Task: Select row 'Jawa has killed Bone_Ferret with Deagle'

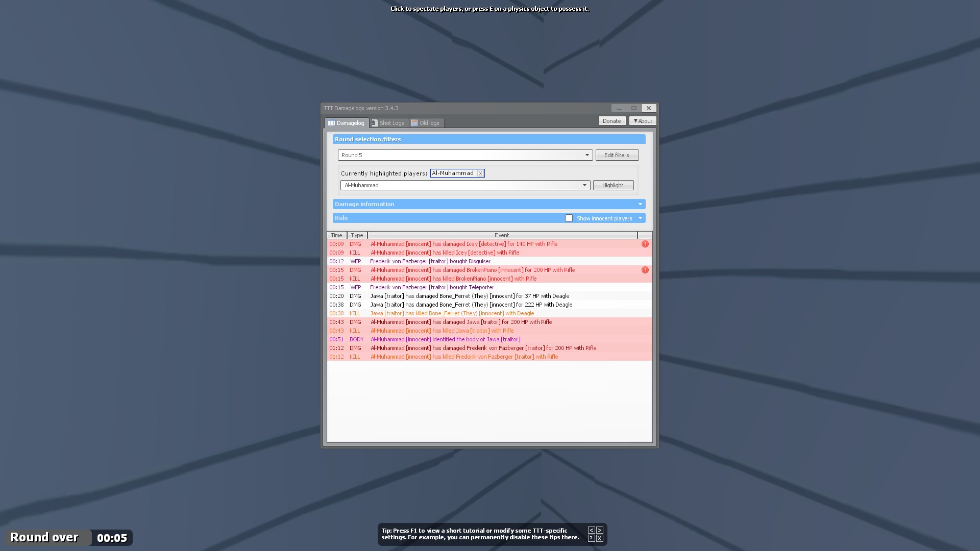Action: pyautogui.click(x=489, y=313)
